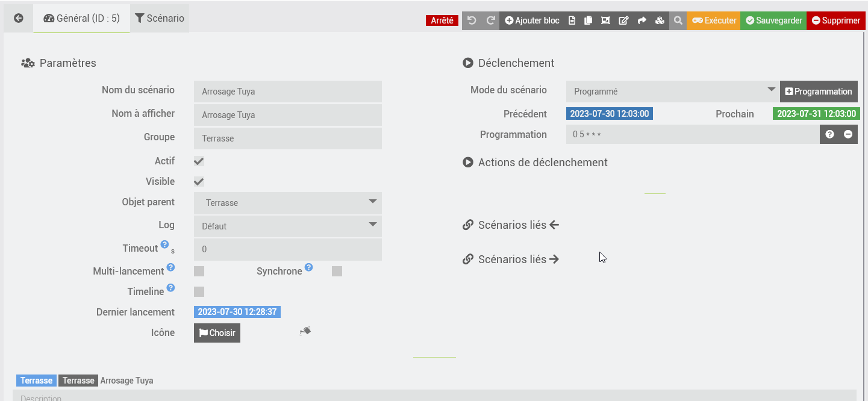Open the Mode du scénario dropdown
This screenshot has width=868, height=401.
point(672,92)
